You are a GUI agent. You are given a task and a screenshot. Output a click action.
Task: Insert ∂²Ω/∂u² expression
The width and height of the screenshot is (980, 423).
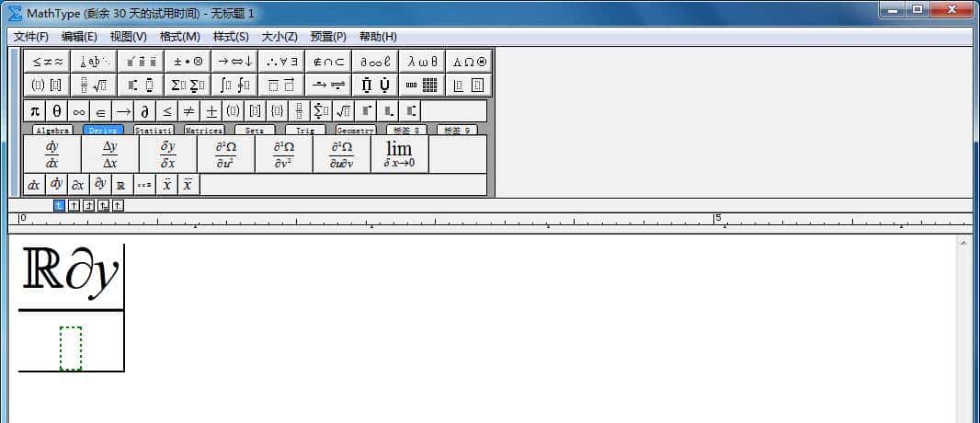pos(225,154)
